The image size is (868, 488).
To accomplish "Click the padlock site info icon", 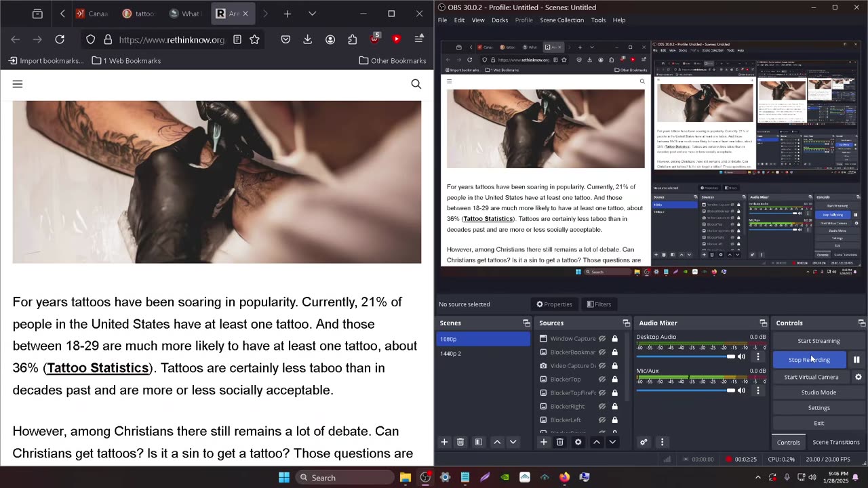I will (108, 40).
